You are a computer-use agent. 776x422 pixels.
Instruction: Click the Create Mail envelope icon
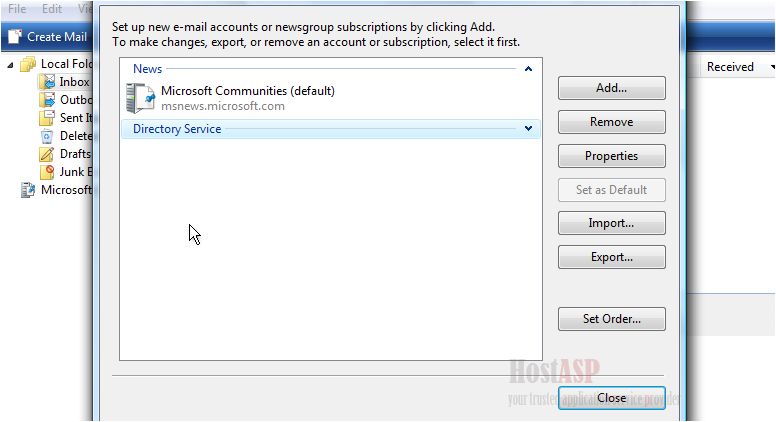click(15, 37)
